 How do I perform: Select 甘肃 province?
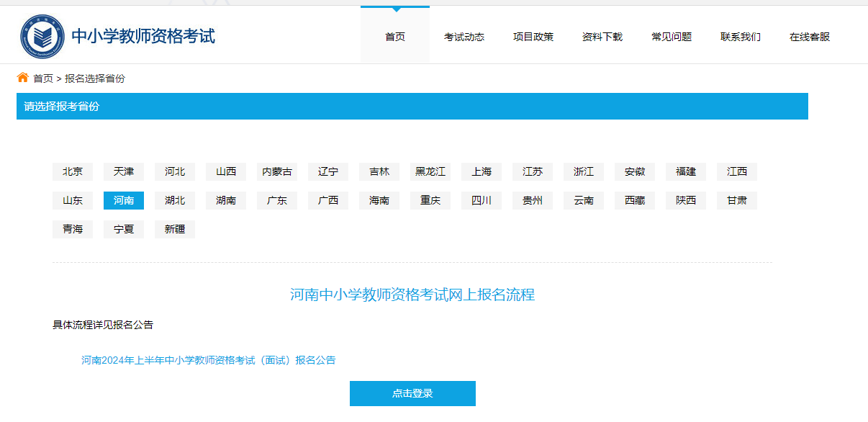point(737,200)
